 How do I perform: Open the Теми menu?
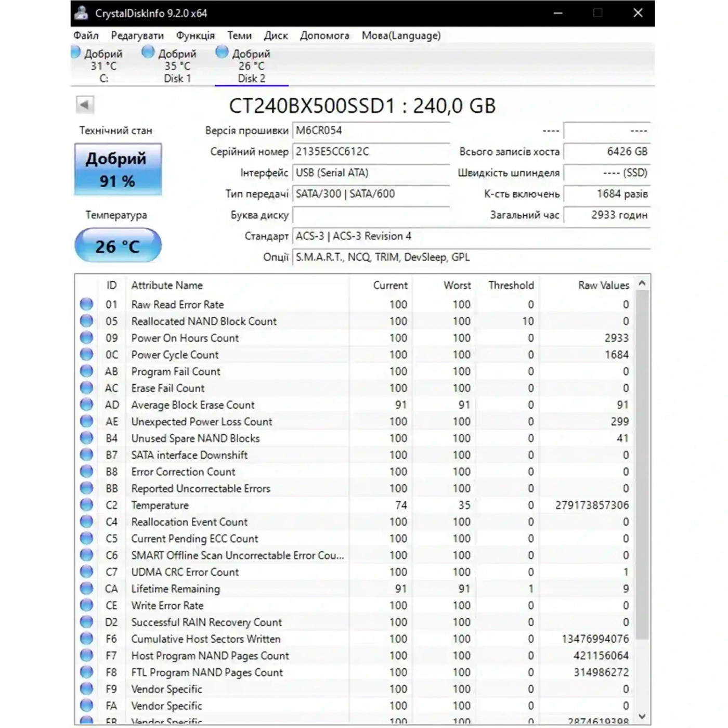click(x=239, y=35)
